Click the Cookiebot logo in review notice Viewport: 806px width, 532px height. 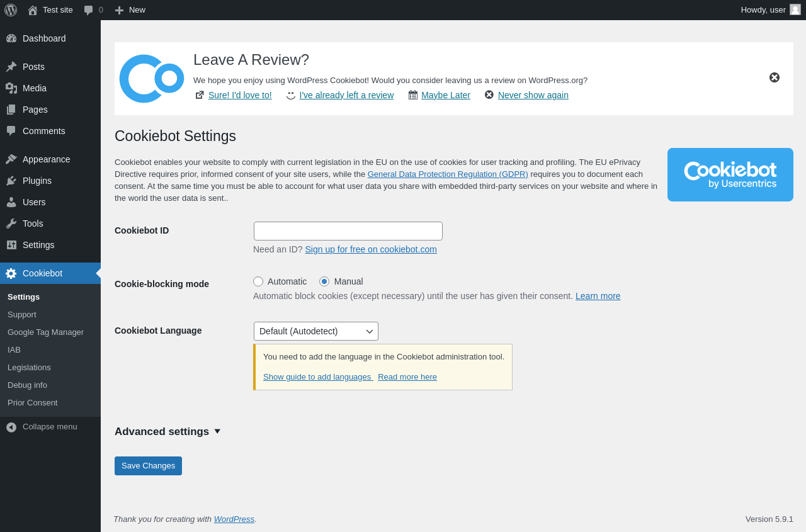[x=152, y=79]
